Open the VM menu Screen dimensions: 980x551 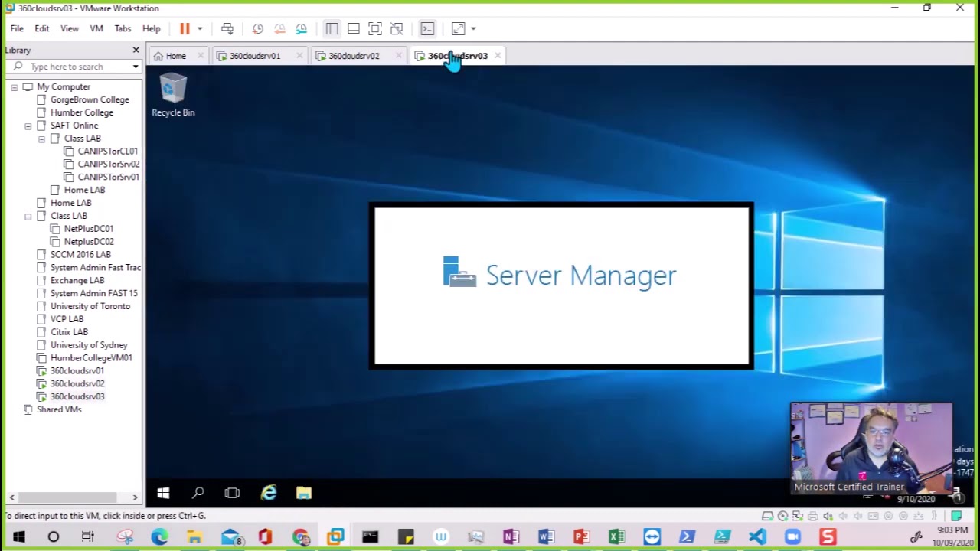96,28
